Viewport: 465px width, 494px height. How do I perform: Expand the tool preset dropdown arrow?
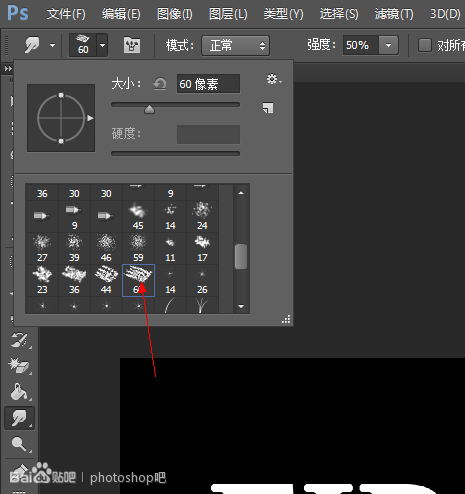pyautogui.click(x=52, y=45)
